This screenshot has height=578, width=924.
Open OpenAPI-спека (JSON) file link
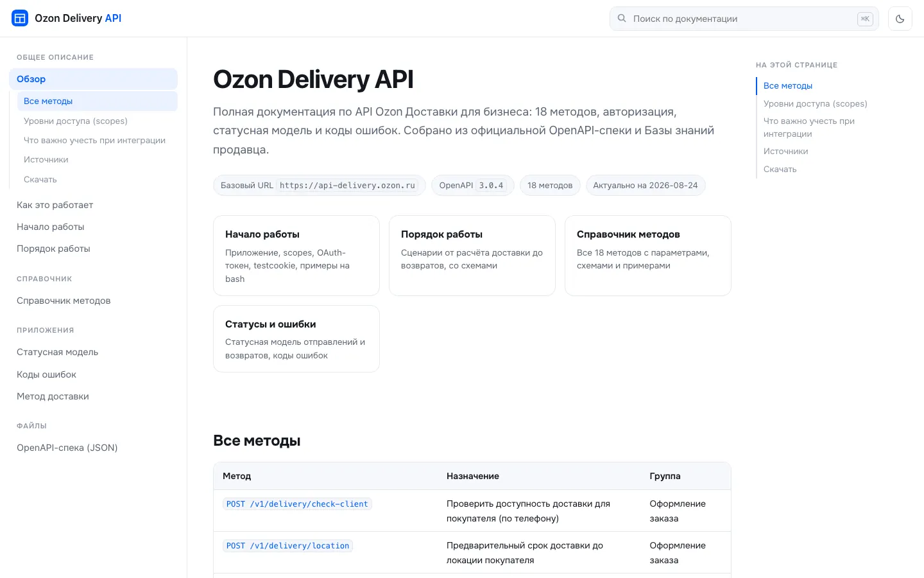[67, 448]
